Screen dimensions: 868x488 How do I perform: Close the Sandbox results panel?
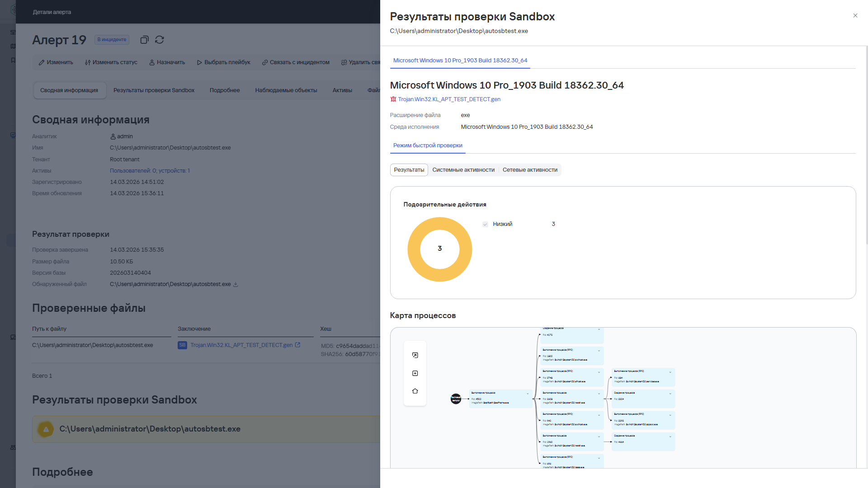855,16
